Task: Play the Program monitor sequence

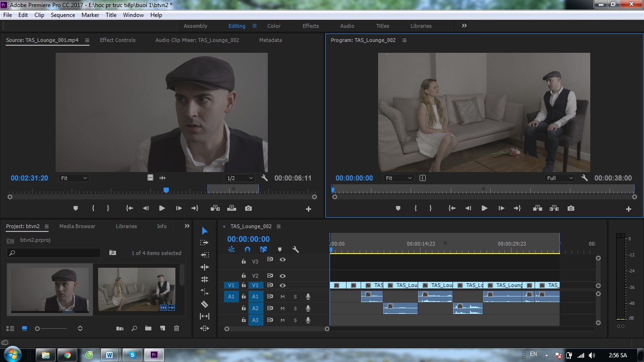Action: (484, 208)
